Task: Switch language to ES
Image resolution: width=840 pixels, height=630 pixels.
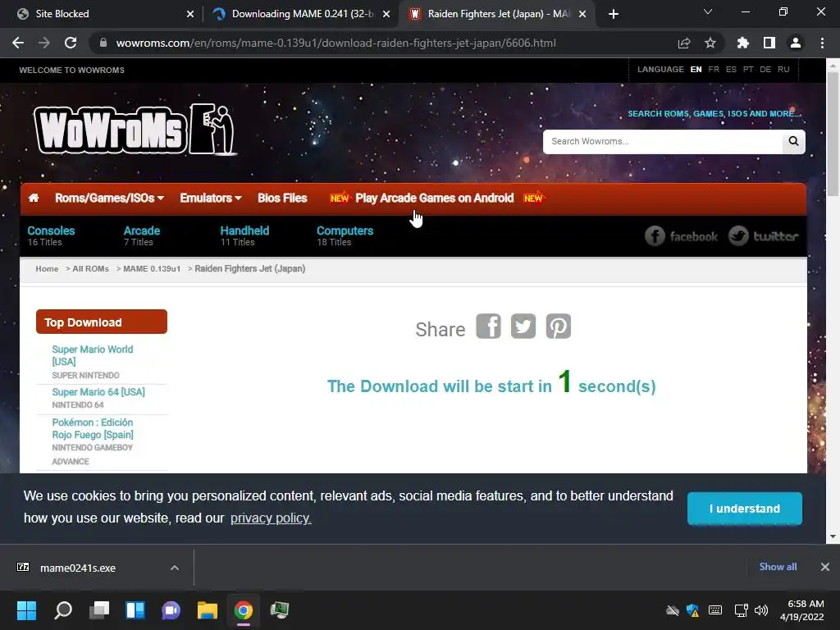Action: point(731,70)
